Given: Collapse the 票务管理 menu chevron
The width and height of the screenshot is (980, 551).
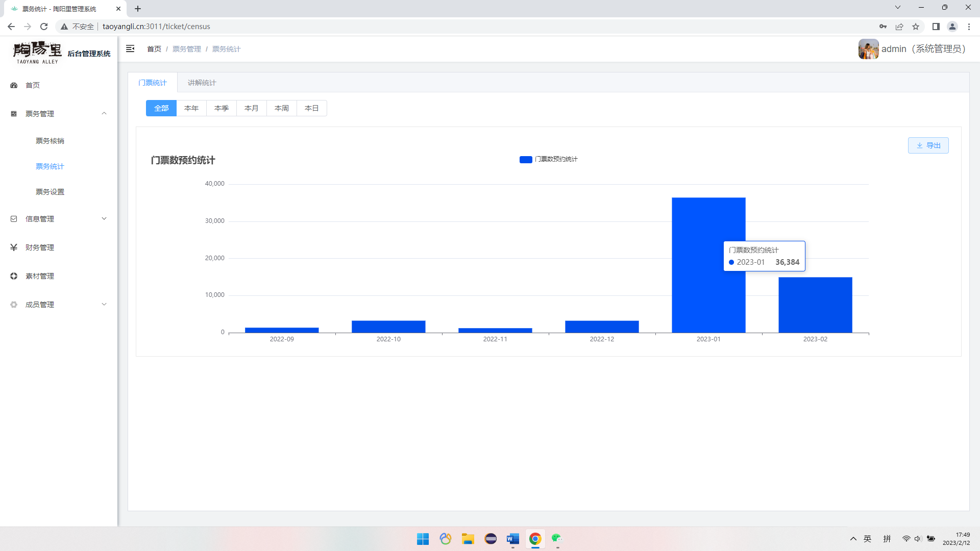Looking at the screenshot, I should [104, 113].
